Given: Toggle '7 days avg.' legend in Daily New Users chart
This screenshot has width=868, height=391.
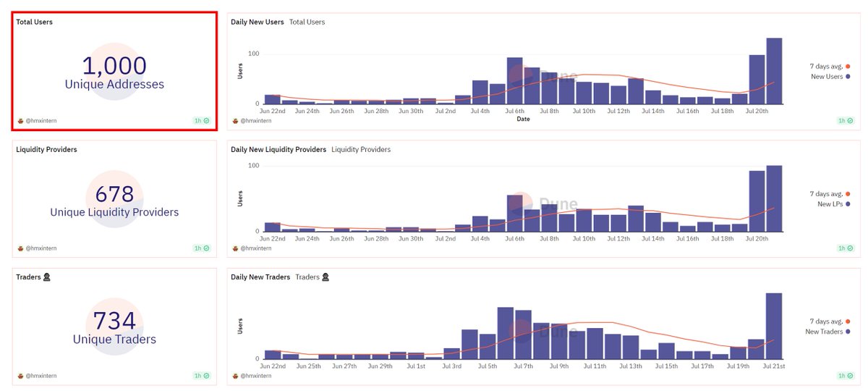Looking at the screenshot, I should (x=830, y=67).
